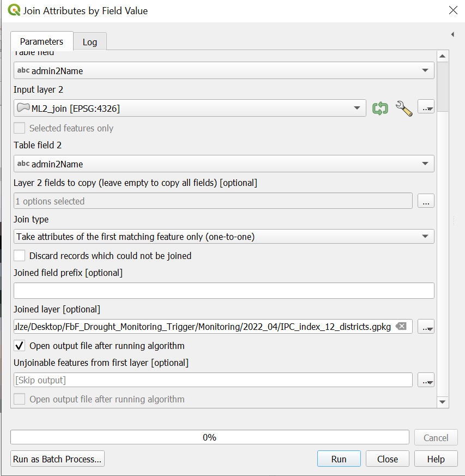The image size is (465, 476).
Task: Expand the Table field admin2Name dropdown
Action: 224,70
